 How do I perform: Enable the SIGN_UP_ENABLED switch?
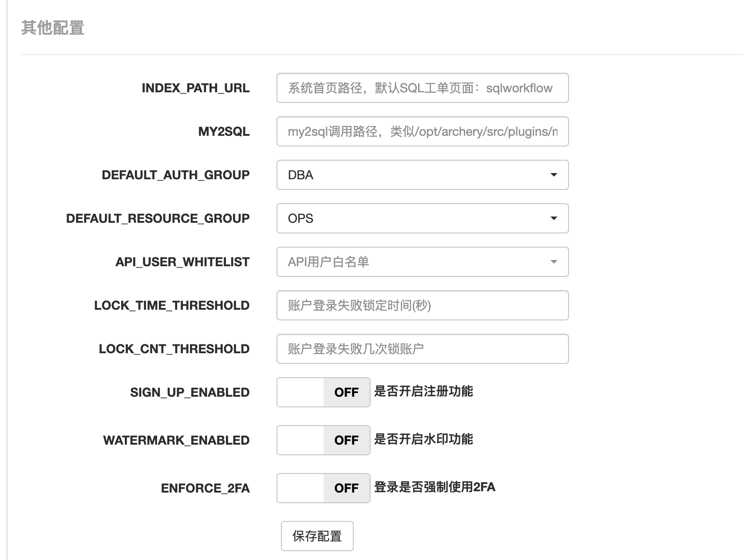click(323, 392)
